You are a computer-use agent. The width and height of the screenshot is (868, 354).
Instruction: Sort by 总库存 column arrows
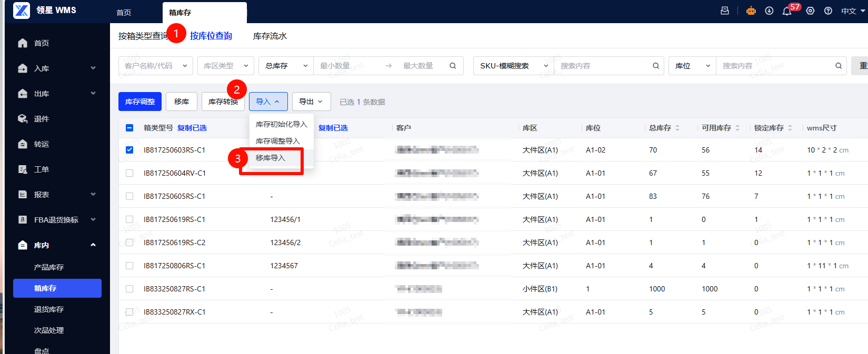(x=677, y=128)
